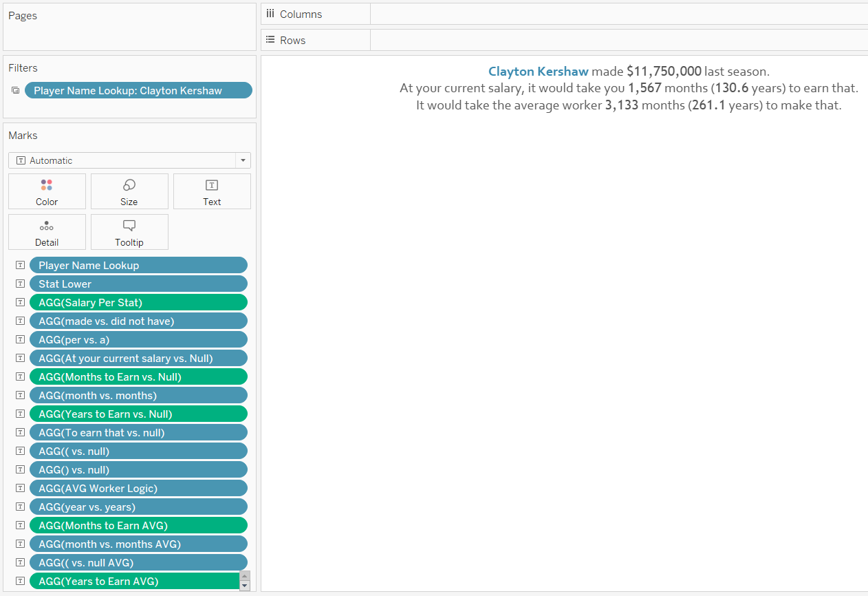Click the Text card in the Marks panel
This screenshot has height=596, width=868.
(212, 191)
